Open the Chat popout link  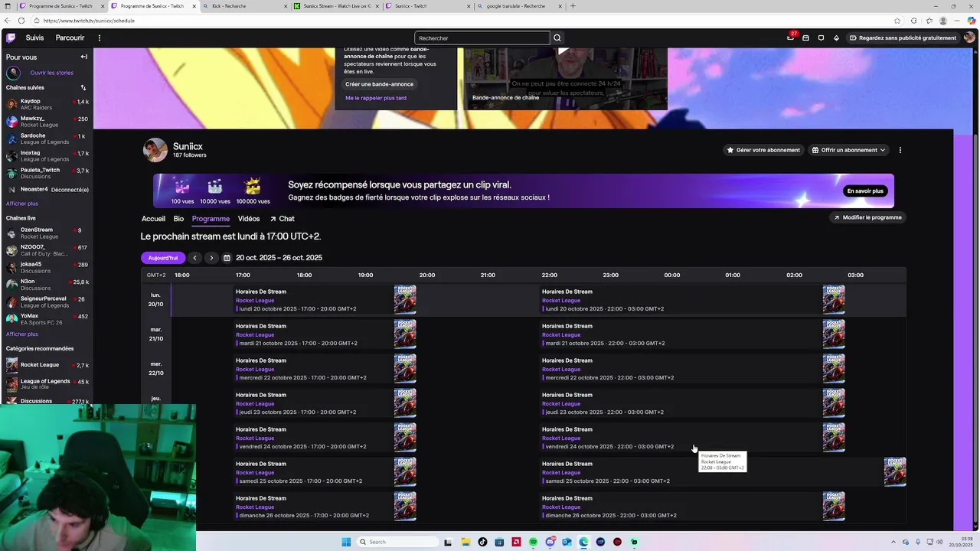[x=282, y=219]
